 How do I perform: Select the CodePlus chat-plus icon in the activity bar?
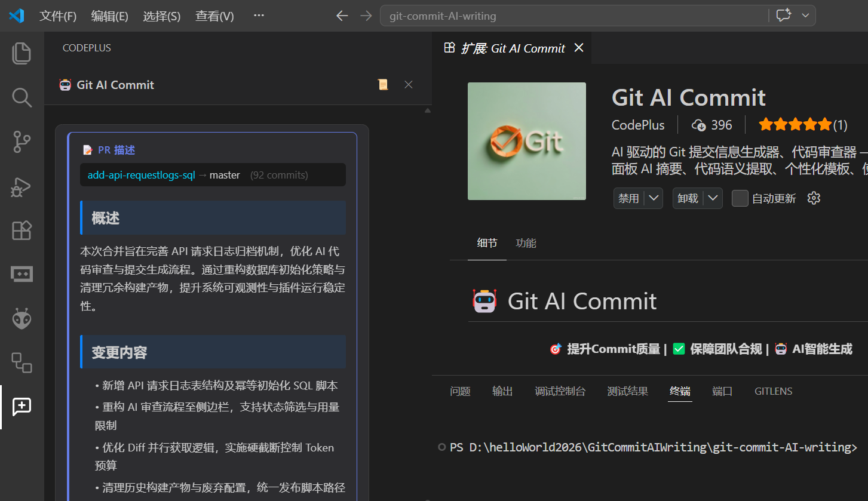pos(22,407)
